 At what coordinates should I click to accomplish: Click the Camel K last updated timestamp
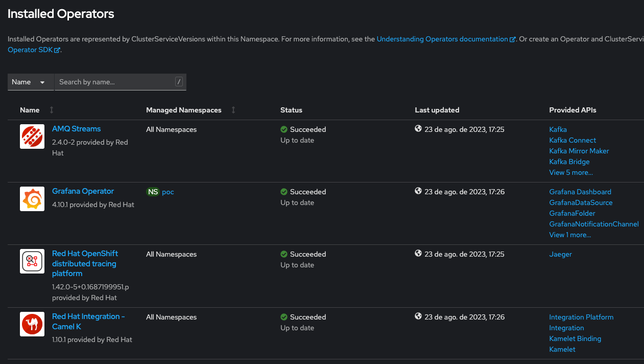point(464,317)
